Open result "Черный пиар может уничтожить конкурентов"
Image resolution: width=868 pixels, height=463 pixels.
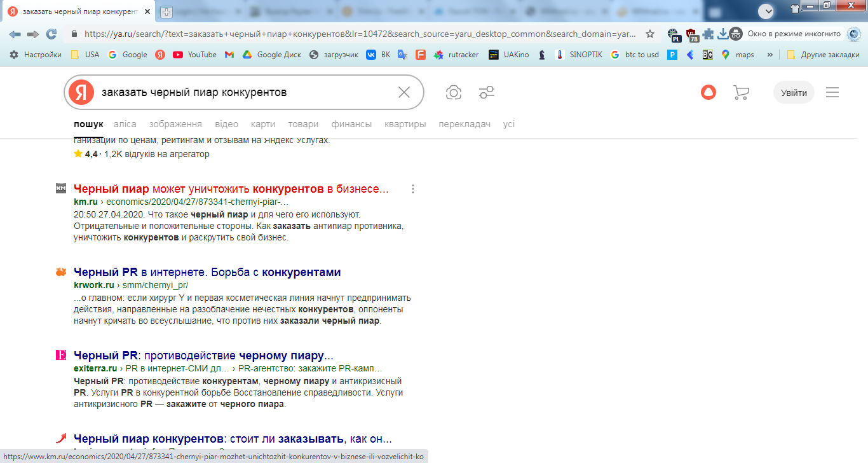click(x=231, y=189)
